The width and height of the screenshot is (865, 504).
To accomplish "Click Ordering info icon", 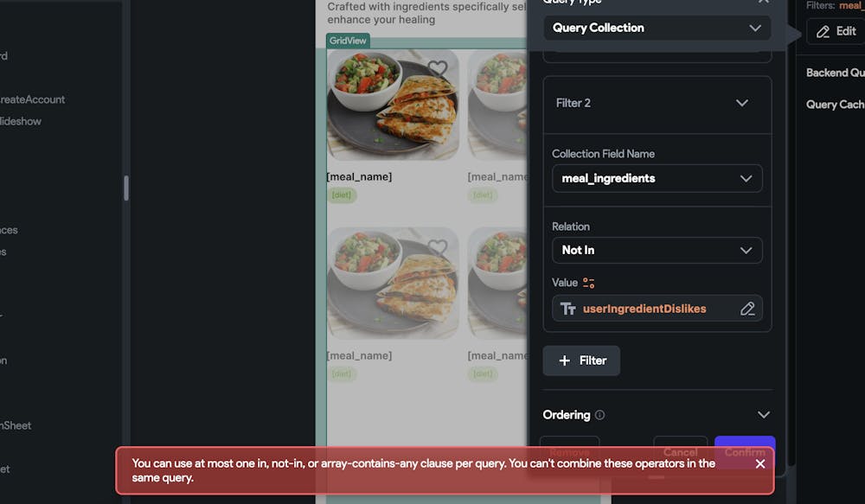I will click(x=599, y=415).
